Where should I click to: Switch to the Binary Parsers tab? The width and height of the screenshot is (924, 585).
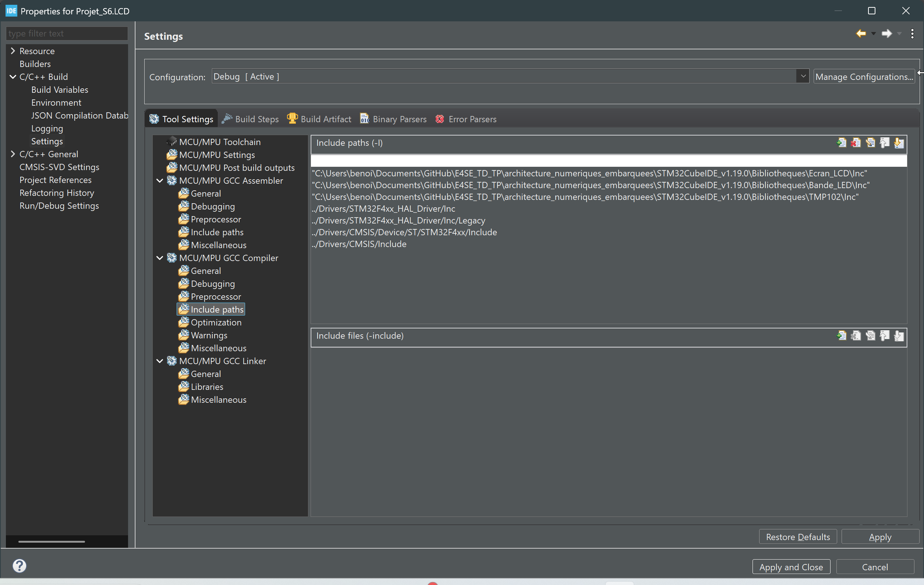click(393, 119)
